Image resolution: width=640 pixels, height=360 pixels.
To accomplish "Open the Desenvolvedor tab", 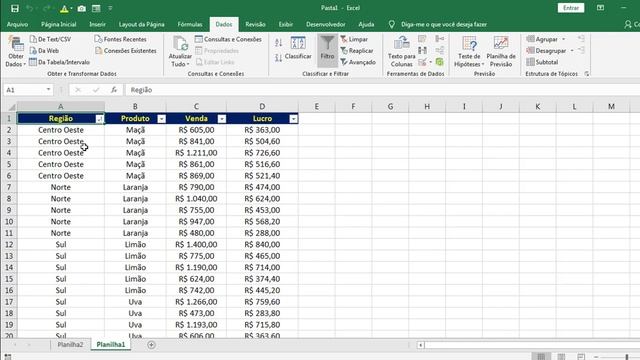I will point(326,24).
